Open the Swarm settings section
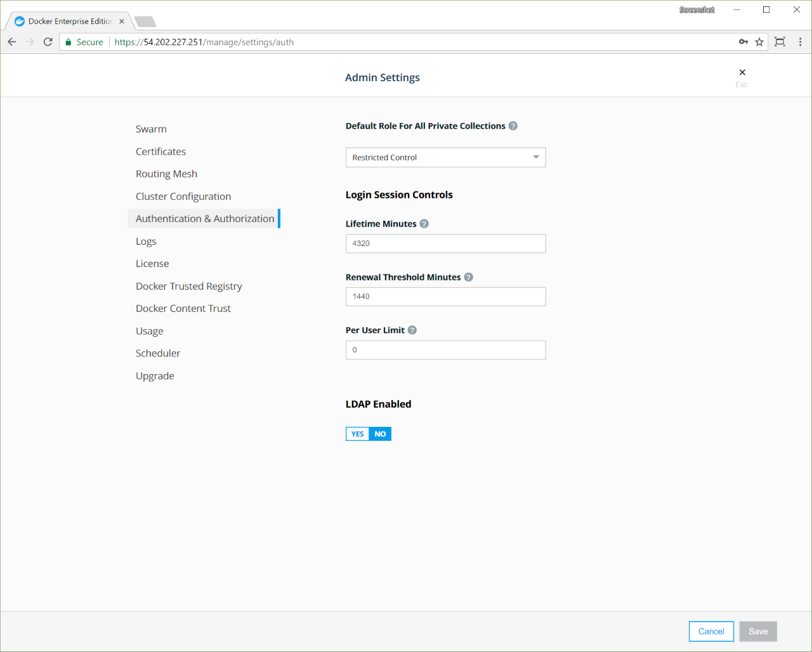The height and width of the screenshot is (652, 812). coord(151,129)
